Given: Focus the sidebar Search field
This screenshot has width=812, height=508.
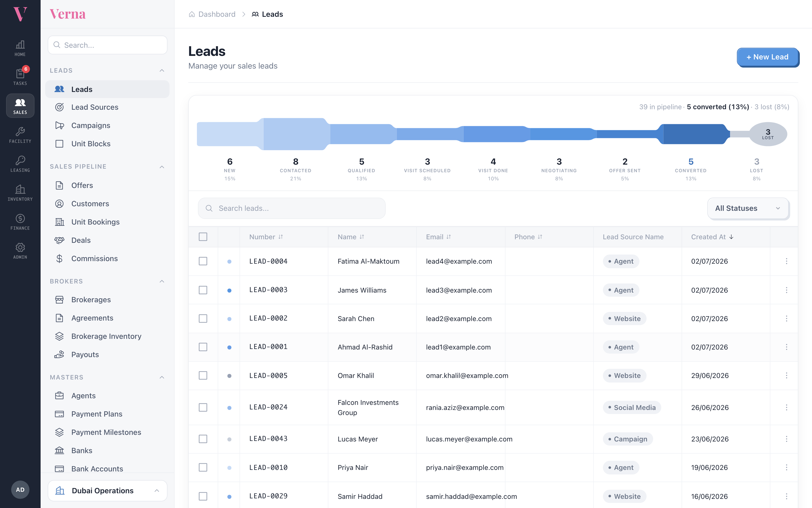Looking at the screenshot, I should pos(107,45).
